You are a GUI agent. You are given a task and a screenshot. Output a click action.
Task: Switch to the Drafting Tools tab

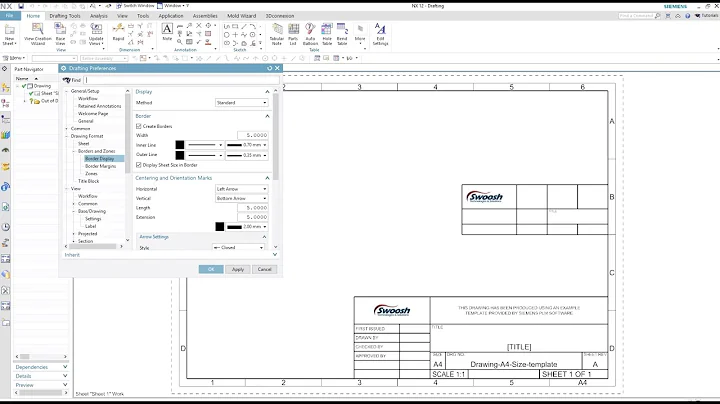[x=65, y=16]
